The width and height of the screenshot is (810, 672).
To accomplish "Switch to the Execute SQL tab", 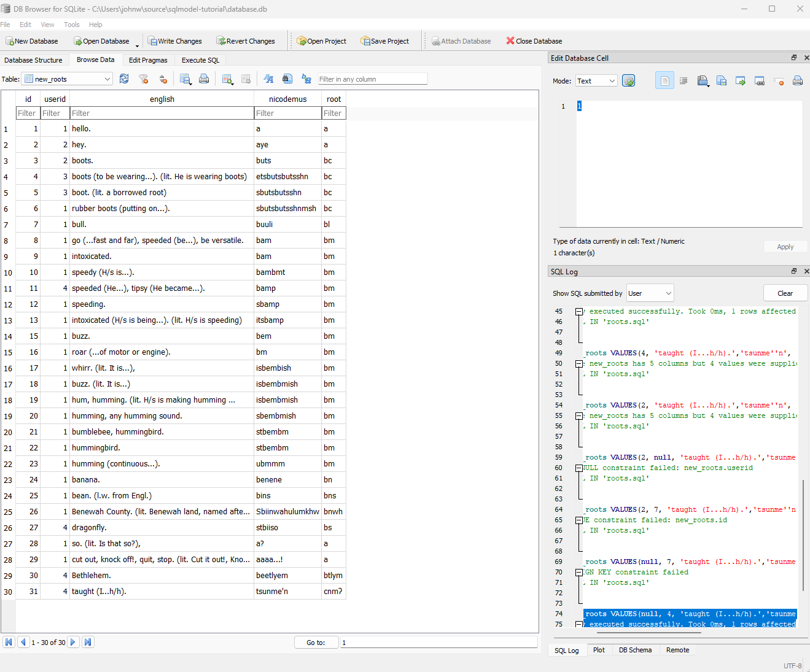I will pos(200,60).
